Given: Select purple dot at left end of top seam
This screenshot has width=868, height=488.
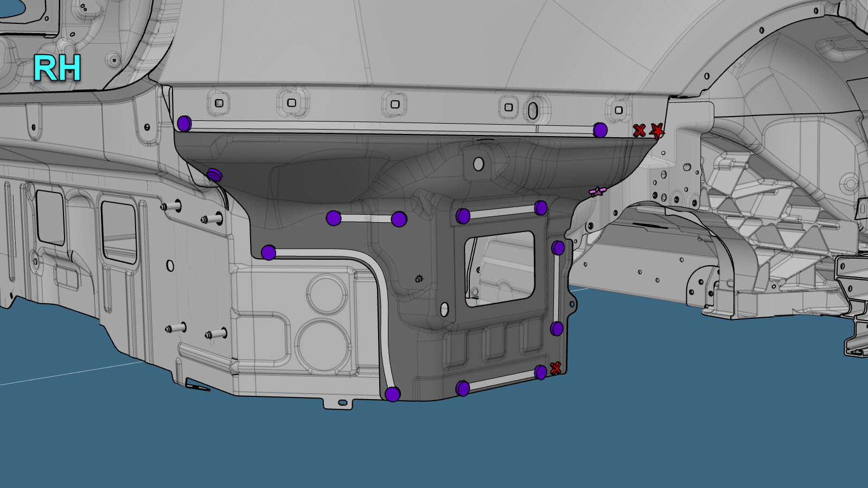Looking at the screenshot, I should 184,124.
